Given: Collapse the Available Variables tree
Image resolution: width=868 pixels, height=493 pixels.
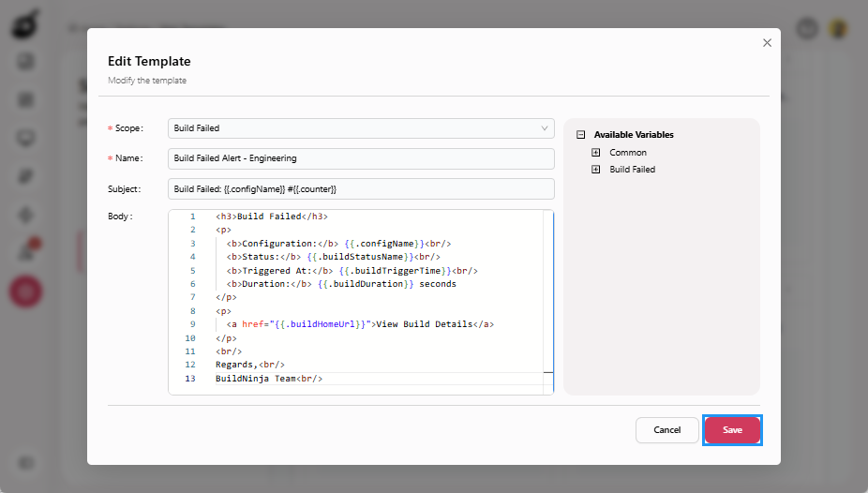Looking at the screenshot, I should (x=581, y=135).
